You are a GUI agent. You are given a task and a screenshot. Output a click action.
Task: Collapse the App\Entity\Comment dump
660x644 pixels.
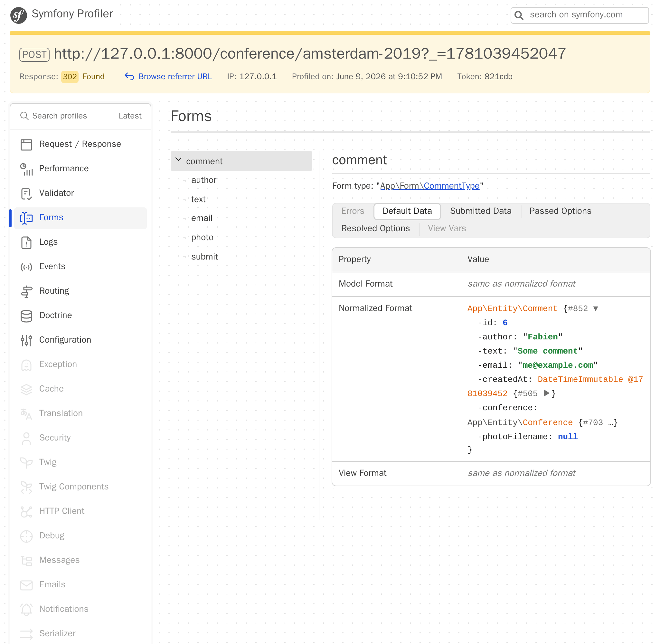(x=596, y=308)
